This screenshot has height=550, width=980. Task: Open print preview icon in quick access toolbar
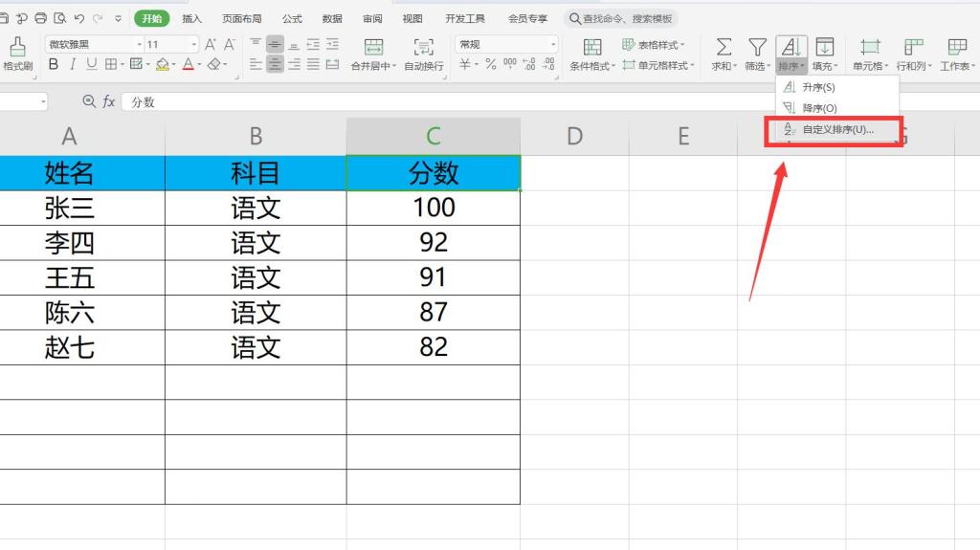pyautogui.click(x=60, y=18)
